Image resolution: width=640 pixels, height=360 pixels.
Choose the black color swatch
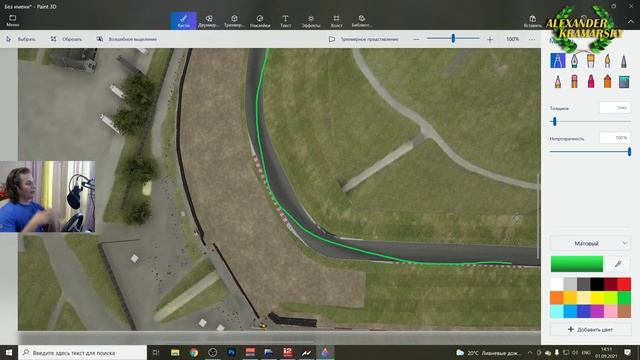[x=597, y=284]
